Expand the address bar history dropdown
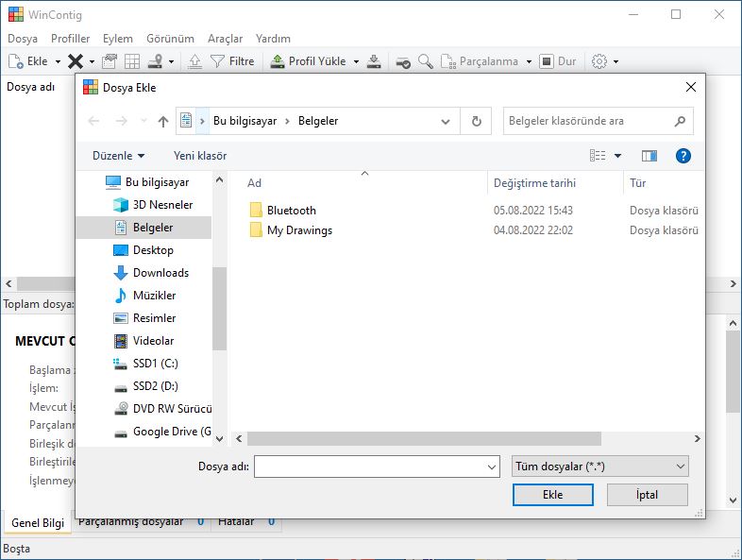 446,122
